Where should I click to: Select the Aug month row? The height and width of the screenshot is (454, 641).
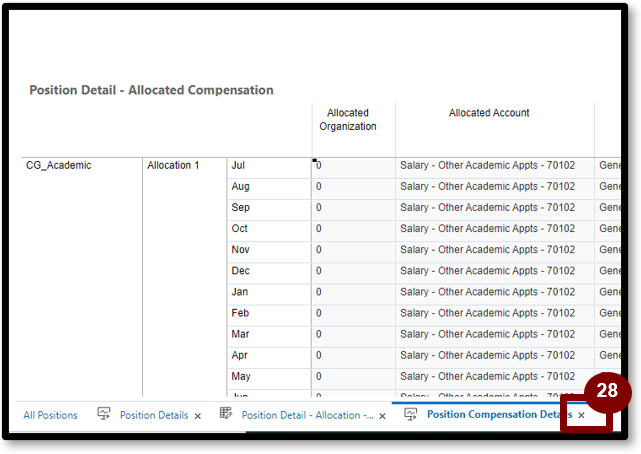point(269,187)
